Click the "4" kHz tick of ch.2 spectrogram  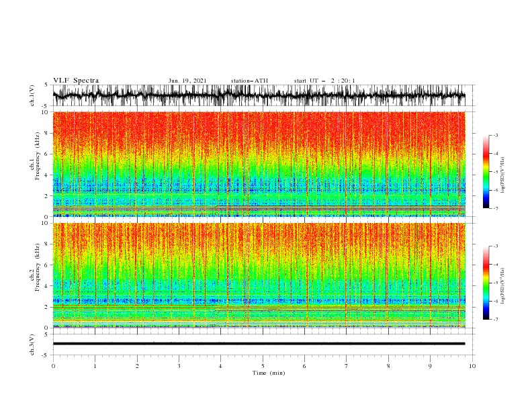[x=46, y=286]
